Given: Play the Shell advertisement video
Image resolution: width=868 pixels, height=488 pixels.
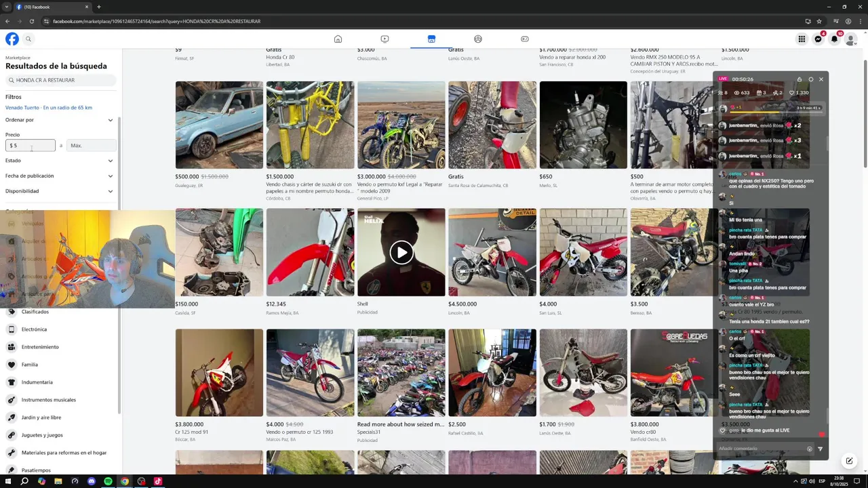Looking at the screenshot, I should 401,253.
